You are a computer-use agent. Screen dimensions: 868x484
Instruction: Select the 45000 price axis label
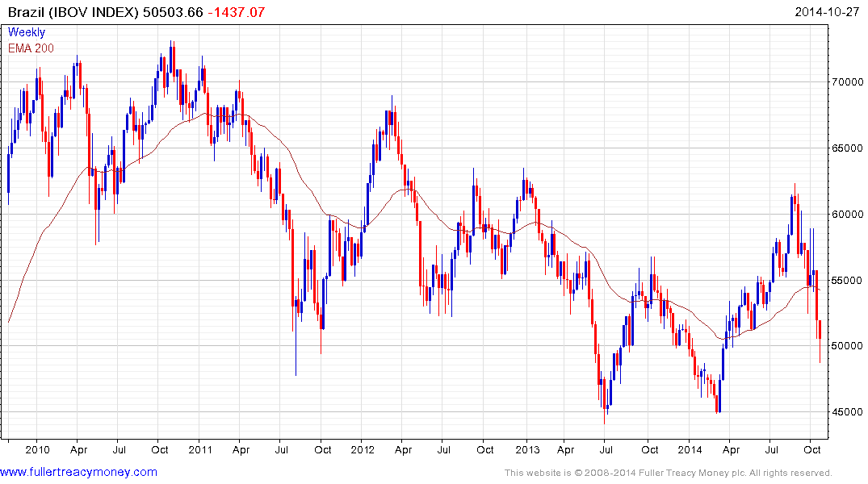pyautogui.click(x=848, y=412)
